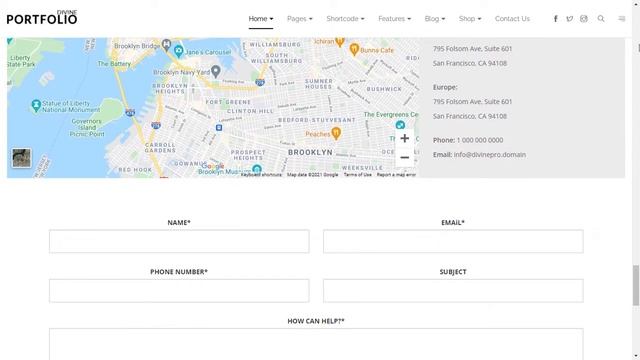The height and width of the screenshot is (360, 640).
Task: Focus the Phone Number input field
Action: point(179,291)
